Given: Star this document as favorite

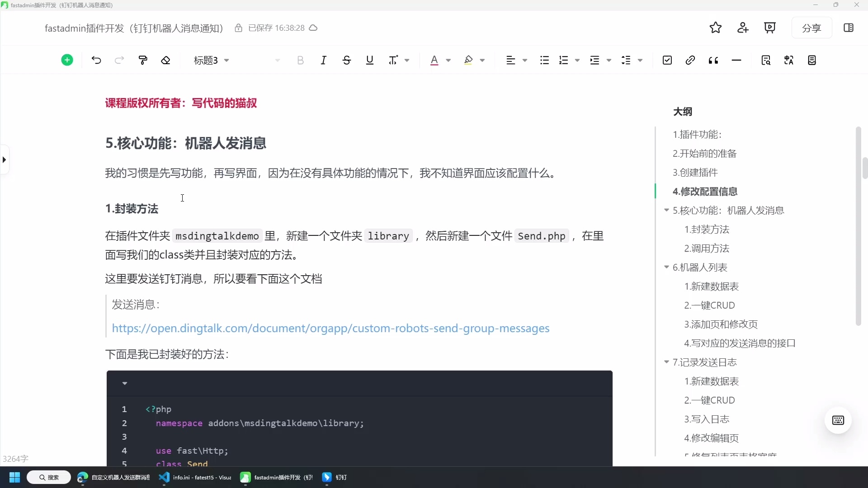Looking at the screenshot, I should 716,28.
